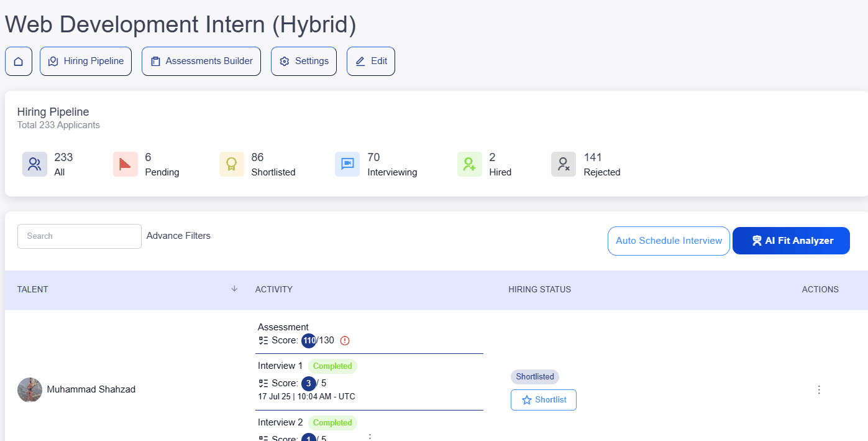Filter by All applicants icon
Screen dimensions: 868x441
(35, 164)
